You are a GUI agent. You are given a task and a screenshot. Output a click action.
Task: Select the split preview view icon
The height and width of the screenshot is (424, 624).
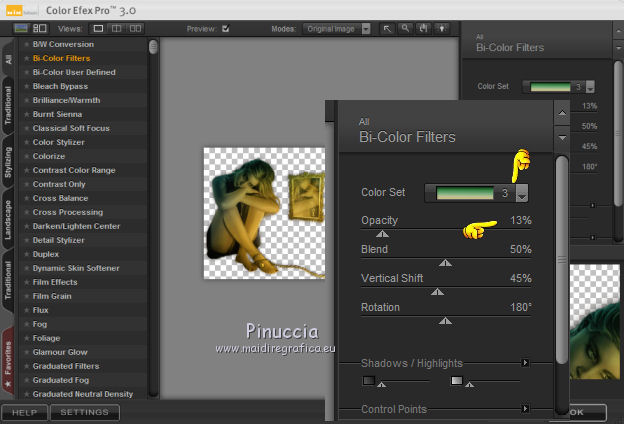(x=116, y=29)
